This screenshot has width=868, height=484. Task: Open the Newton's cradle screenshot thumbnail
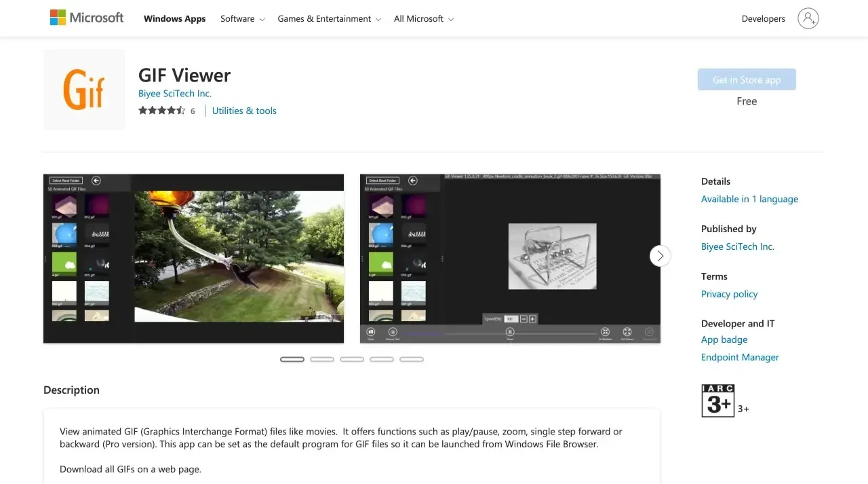tap(510, 259)
